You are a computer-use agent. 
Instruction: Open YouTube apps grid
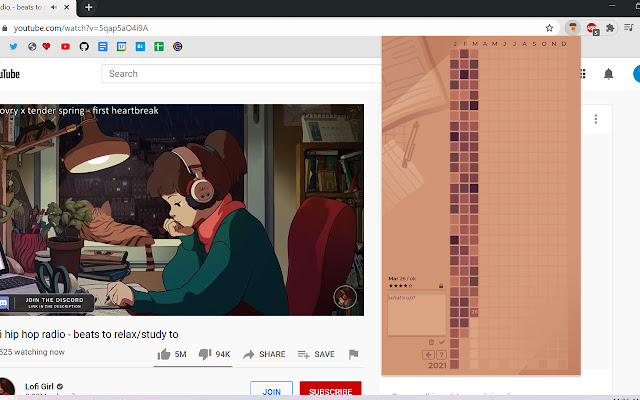click(x=583, y=74)
